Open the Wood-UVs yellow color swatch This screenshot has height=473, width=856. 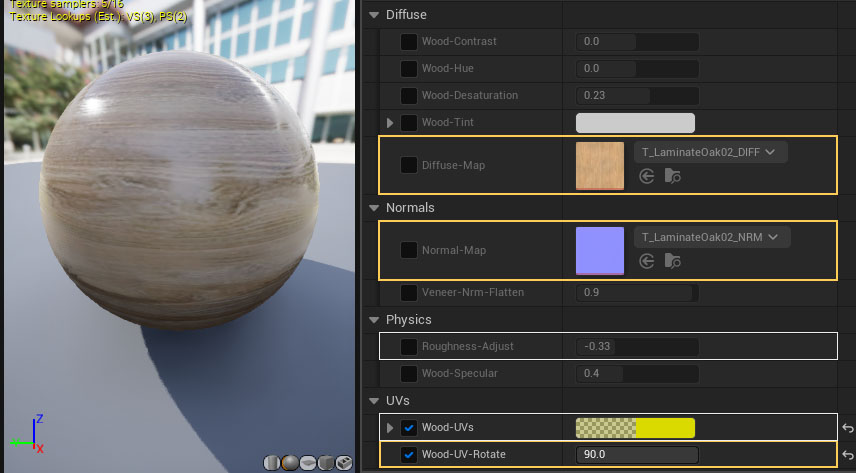[x=635, y=428]
